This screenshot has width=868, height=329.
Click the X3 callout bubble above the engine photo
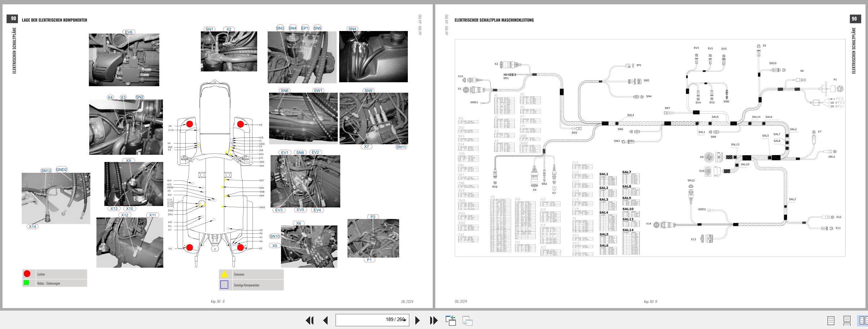coord(123,97)
